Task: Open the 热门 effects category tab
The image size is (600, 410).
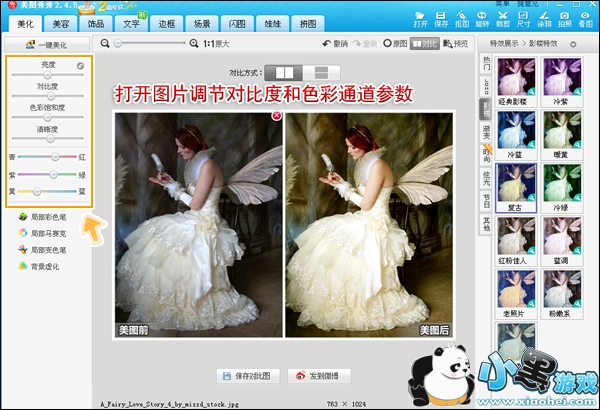Action: (x=486, y=63)
